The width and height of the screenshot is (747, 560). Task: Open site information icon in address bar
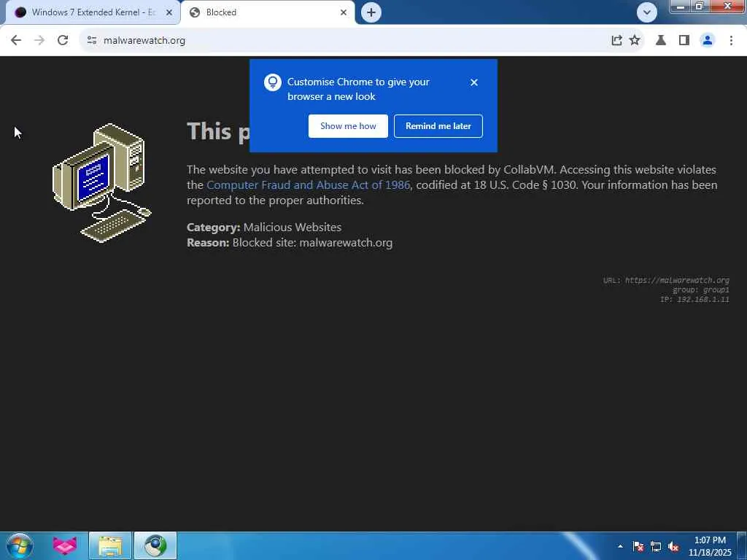[92, 41]
